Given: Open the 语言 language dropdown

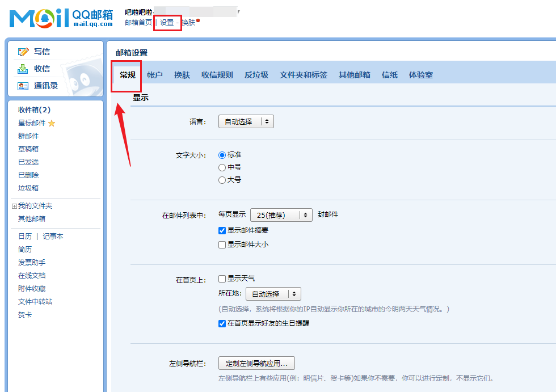Looking at the screenshot, I should [x=246, y=121].
